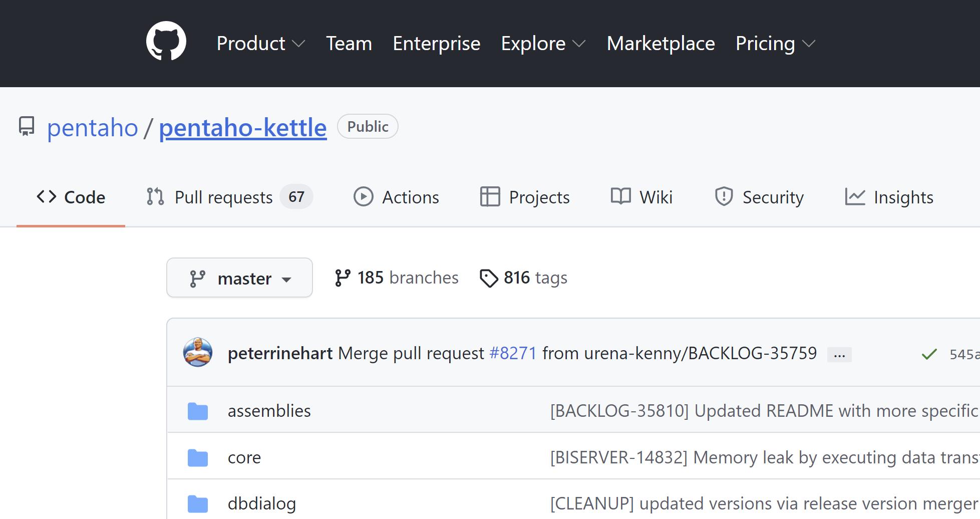
Task: Click peterrinehart's avatar image
Action: (198, 352)
